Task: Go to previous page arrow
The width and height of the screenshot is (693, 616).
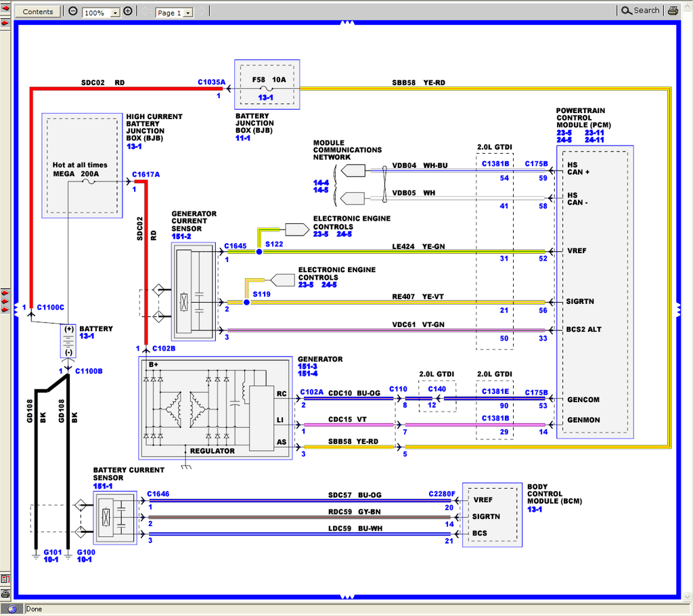Action: coord(146,12)
